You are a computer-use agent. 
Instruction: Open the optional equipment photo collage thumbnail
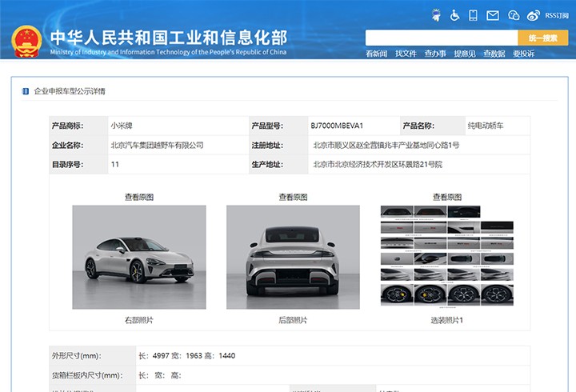(x=447, y=256)
